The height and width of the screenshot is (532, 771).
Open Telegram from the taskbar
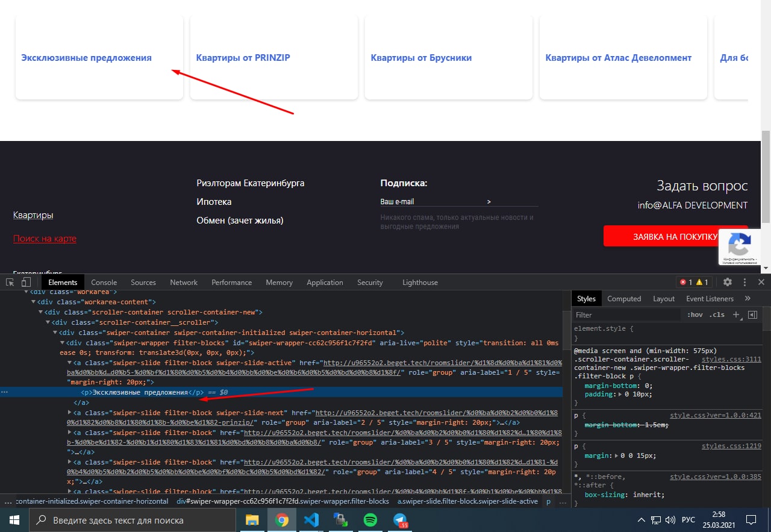pyautogui.click(x=401, y=520)
